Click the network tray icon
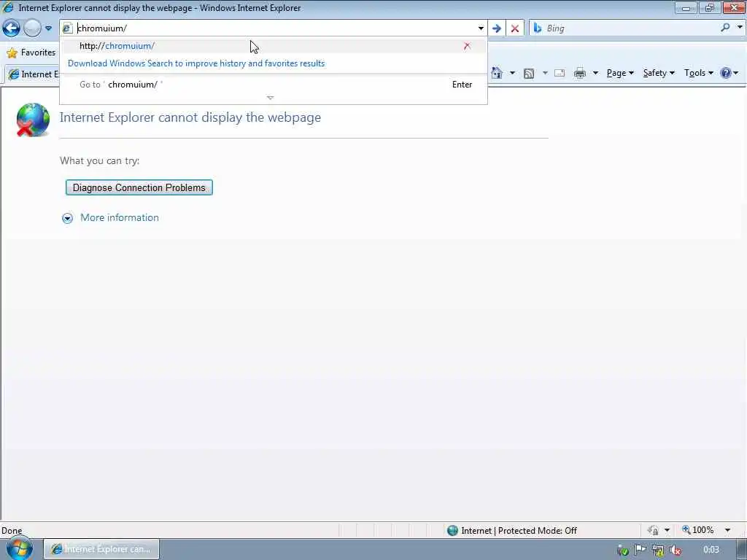The image size is (747, 560). [x=658, y=551]
